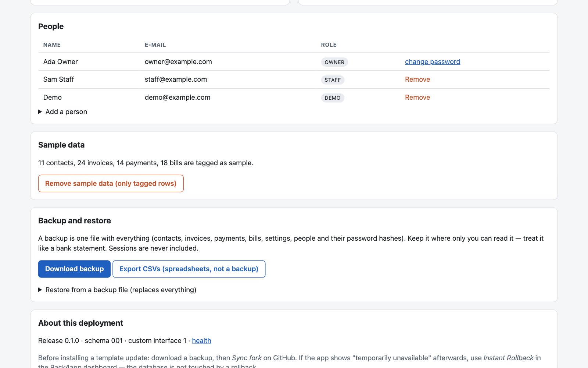The height and width of the screenshot is (368, 588).
Task: Click the backup description starting 'A backup is one file'
Action: (291, 243)
